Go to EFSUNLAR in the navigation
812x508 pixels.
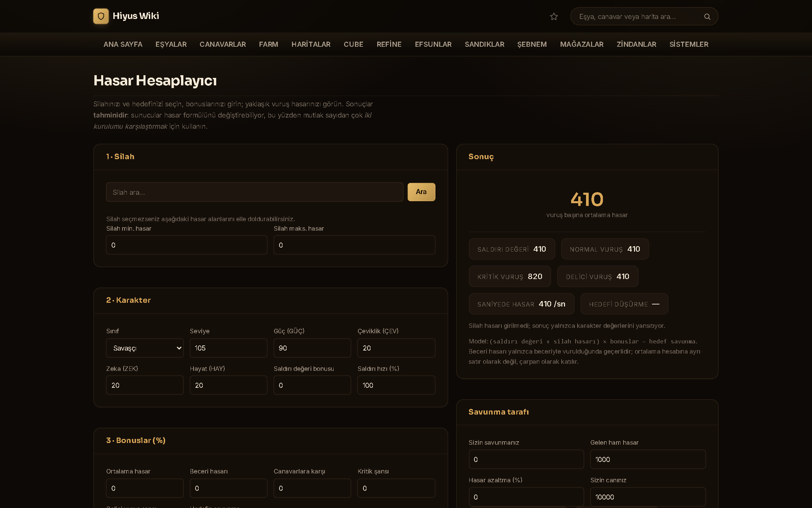tap(433, 44)
